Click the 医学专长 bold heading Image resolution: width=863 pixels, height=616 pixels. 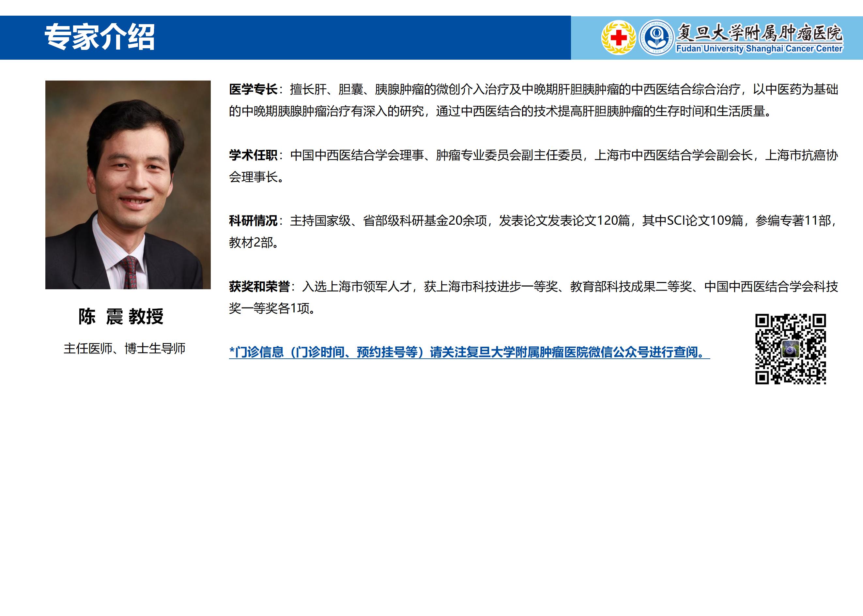253,90
